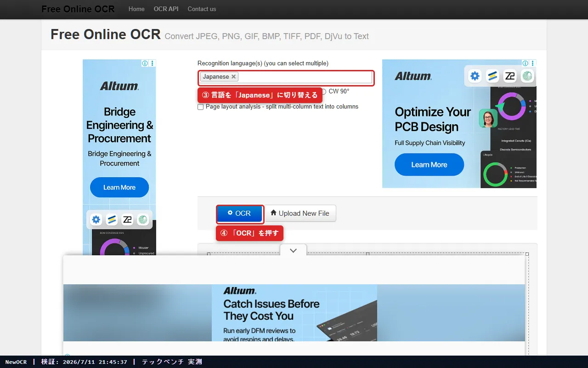
Task: Start recognition with the OCR button
Action: (x=239, y=213)
